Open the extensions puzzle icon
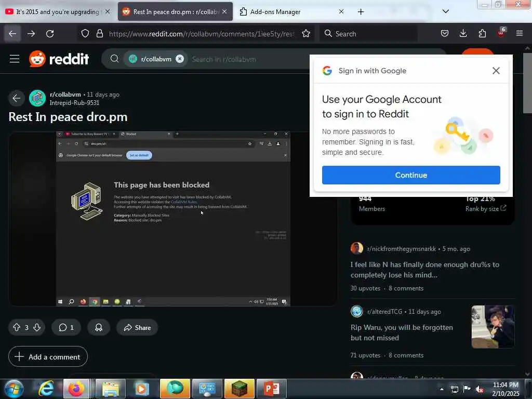The height and width of the screenshot is (399, 532). [482, 34]
